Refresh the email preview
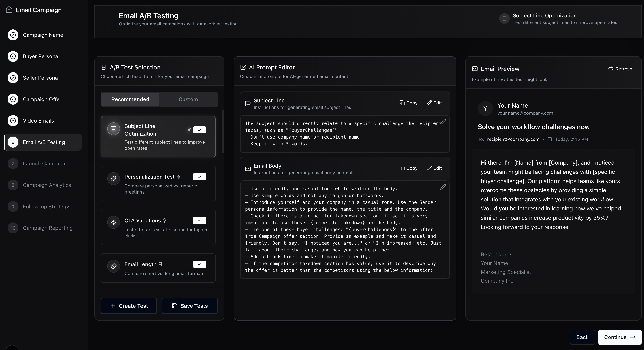644x350 pixels. pos(620,69)
